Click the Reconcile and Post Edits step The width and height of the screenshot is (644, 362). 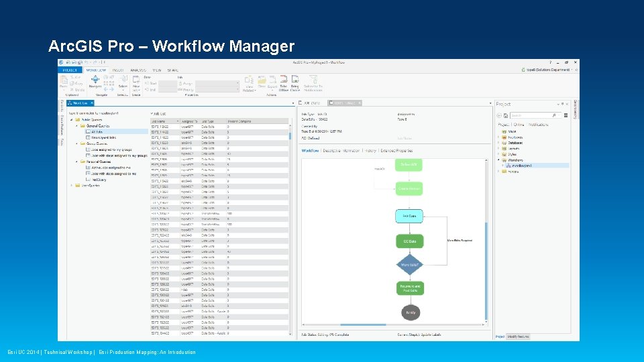(x=410, y=288)
